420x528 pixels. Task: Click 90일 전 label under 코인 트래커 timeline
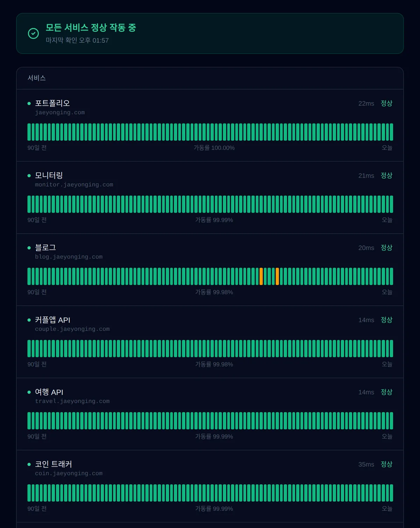coord(37,508)
